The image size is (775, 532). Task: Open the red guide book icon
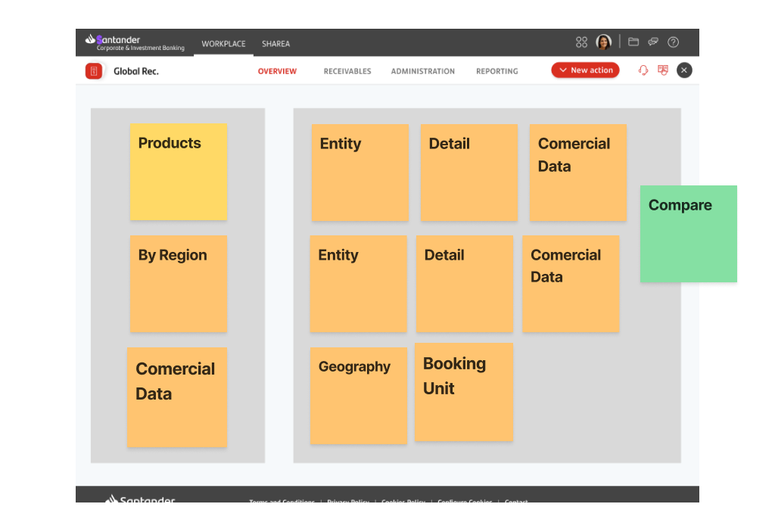tap(663, 70)
